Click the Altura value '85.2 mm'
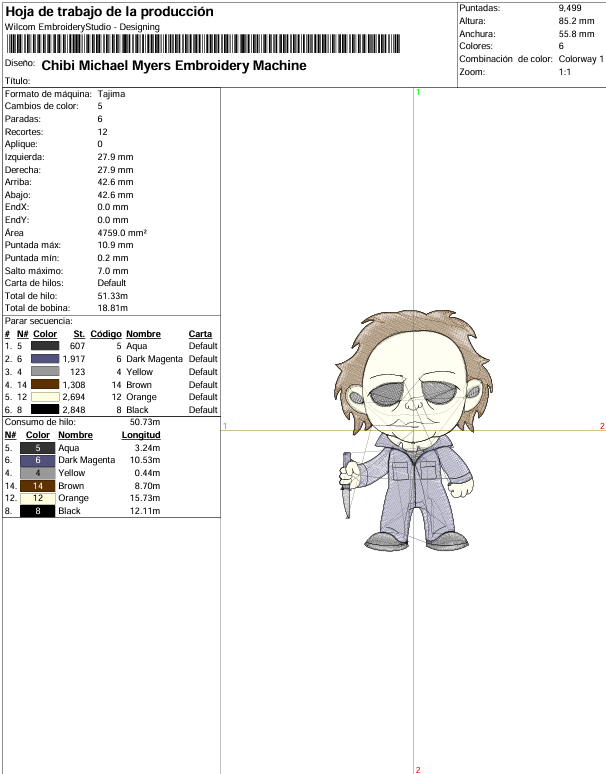This screenshot has width=606, height=774. (x=576, y=21)
